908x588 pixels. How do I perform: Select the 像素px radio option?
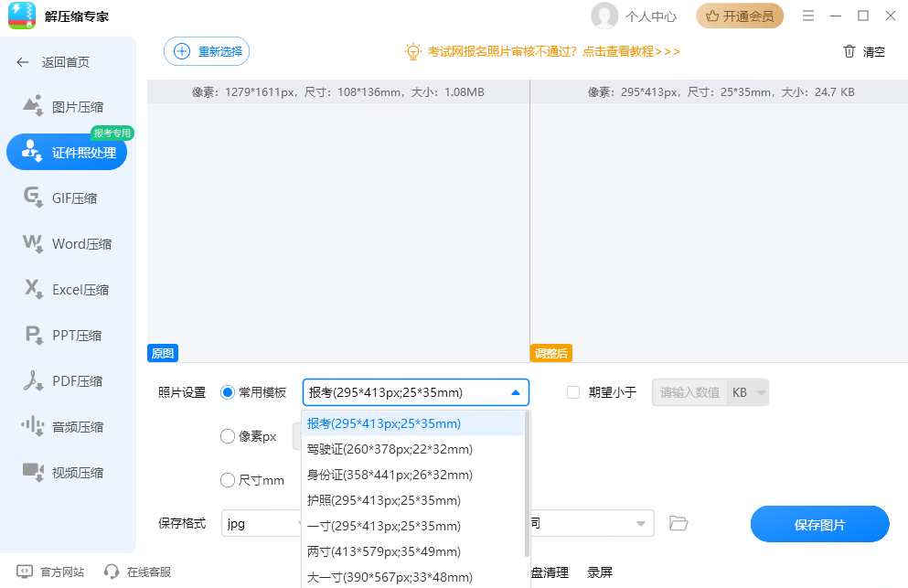tap(228, 436)
